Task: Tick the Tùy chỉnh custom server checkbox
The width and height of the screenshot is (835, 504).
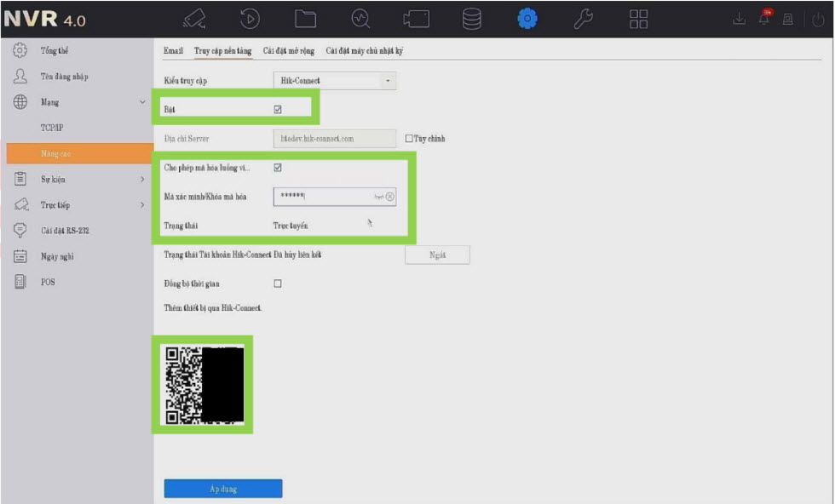Action: (409, 138)
